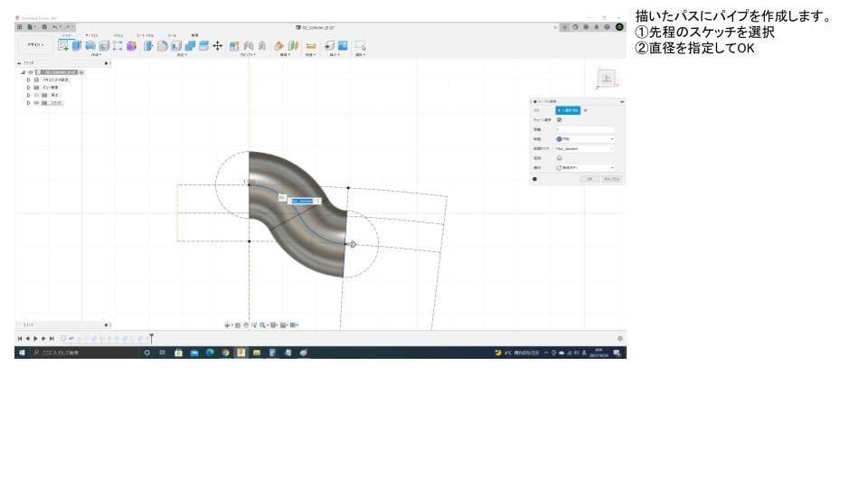
Task: Open the notifications bell icon
Action: coord(596,26)
